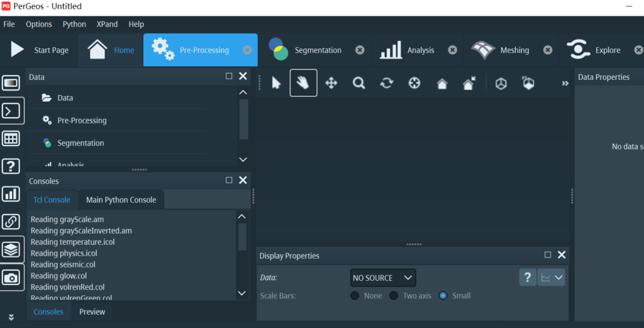Click the chain link sidebar icon

(11, 222)
